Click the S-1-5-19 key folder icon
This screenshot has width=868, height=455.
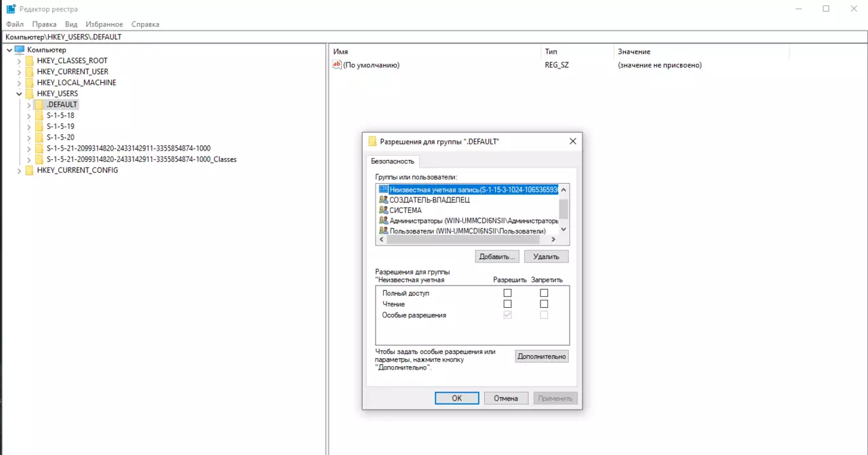[x=39, y=126]
